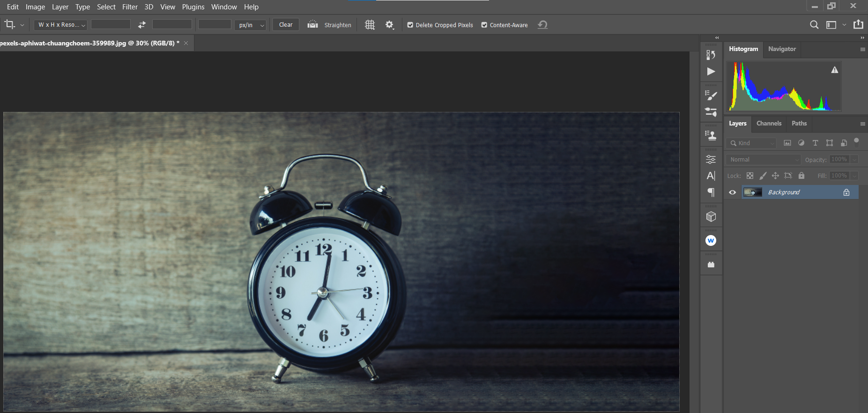Disable the Content-Aware checkbox

coord(484,25)
